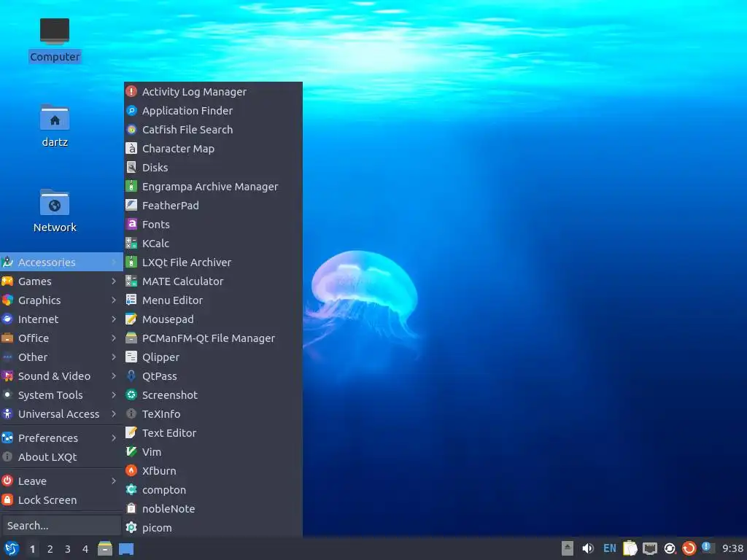Click the Fonts icon
Viewport: 747px width, 560px height.
pyautogui.click(x=131, y=225)
